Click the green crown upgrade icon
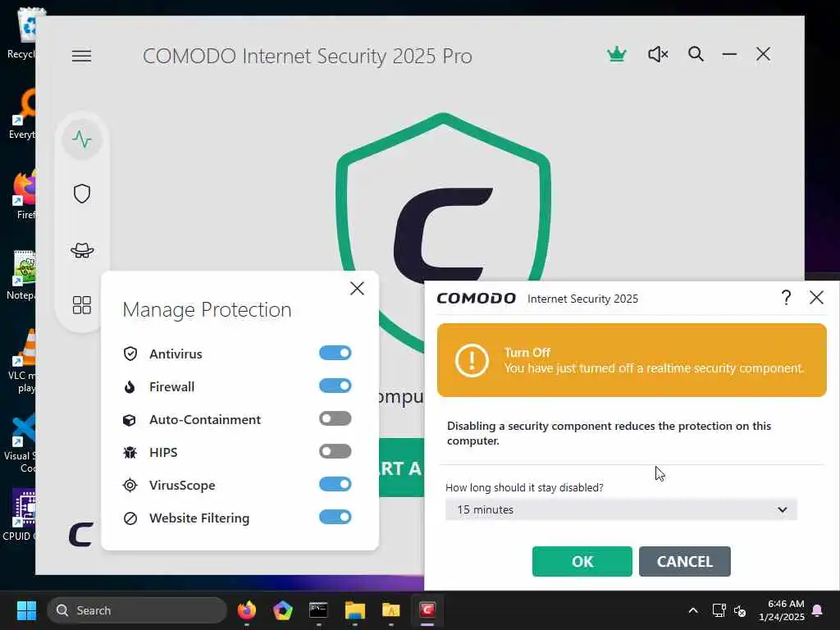The height and width of the screenshot is (630, 840). click(617, 54)
